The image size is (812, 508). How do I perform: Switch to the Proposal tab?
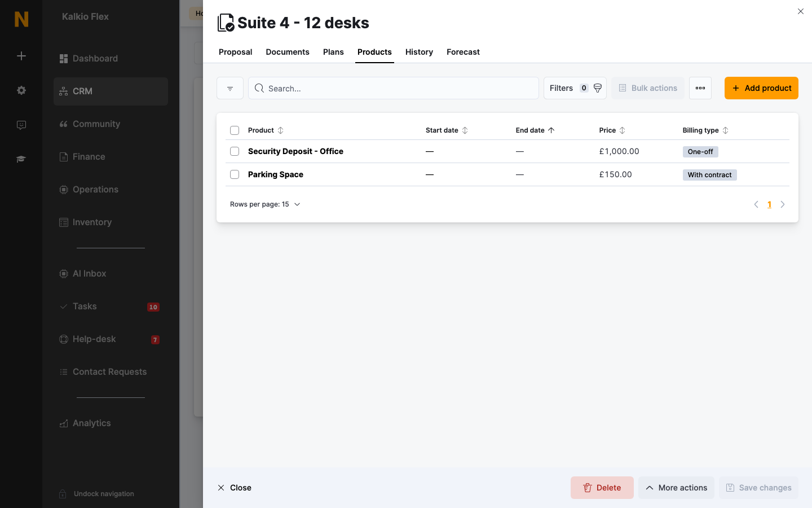tap(235, 52)
